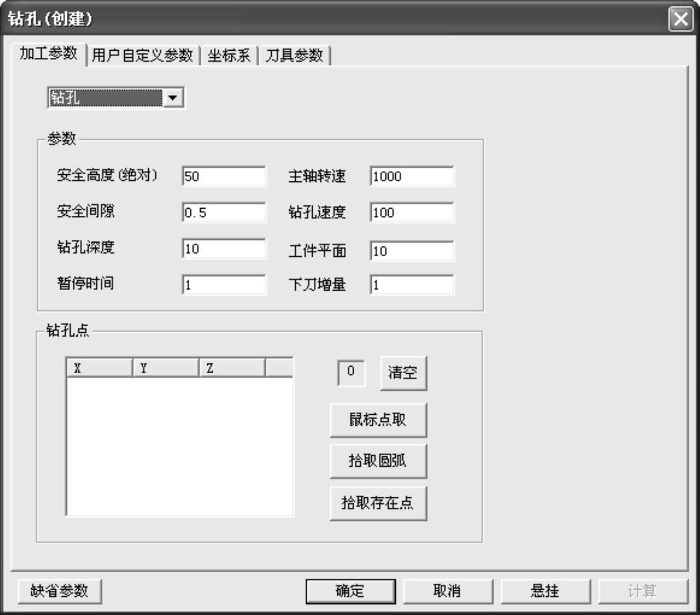Click the 主轴转速 input field

pos(411,176)
